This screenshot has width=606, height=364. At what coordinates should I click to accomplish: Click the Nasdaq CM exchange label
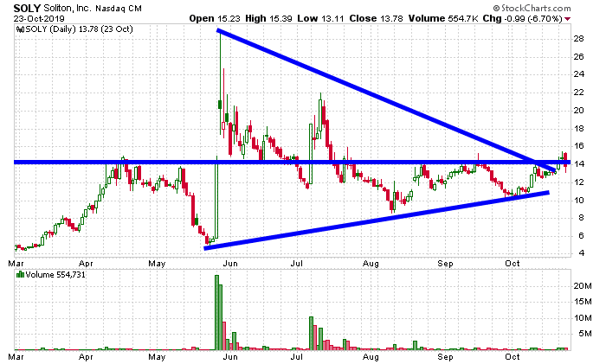tap(119, 9)
